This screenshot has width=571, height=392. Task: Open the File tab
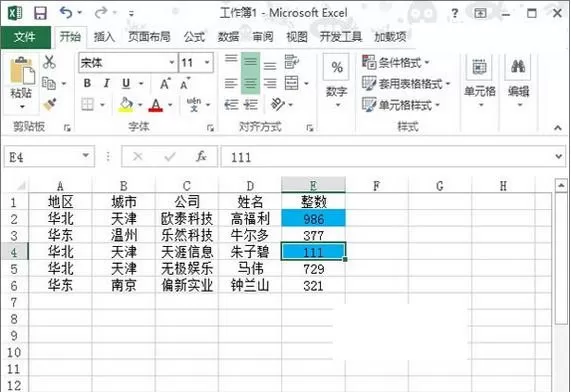(25, 37)
